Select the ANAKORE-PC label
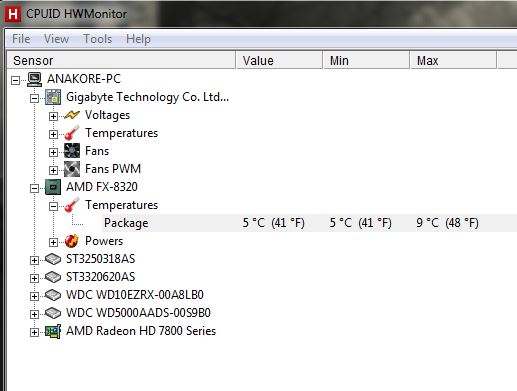This screenshot has height=391, width=517. pyautogui.click(x=84, y=79)
